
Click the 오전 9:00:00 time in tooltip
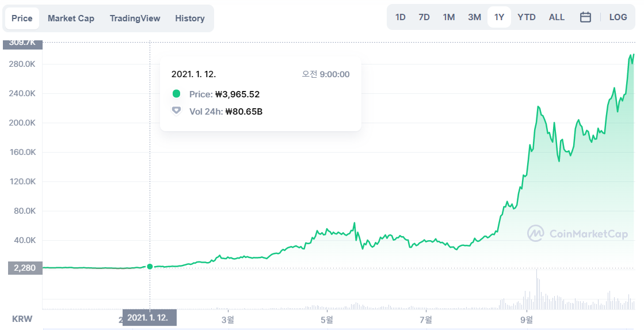click(x=326, y=74)
